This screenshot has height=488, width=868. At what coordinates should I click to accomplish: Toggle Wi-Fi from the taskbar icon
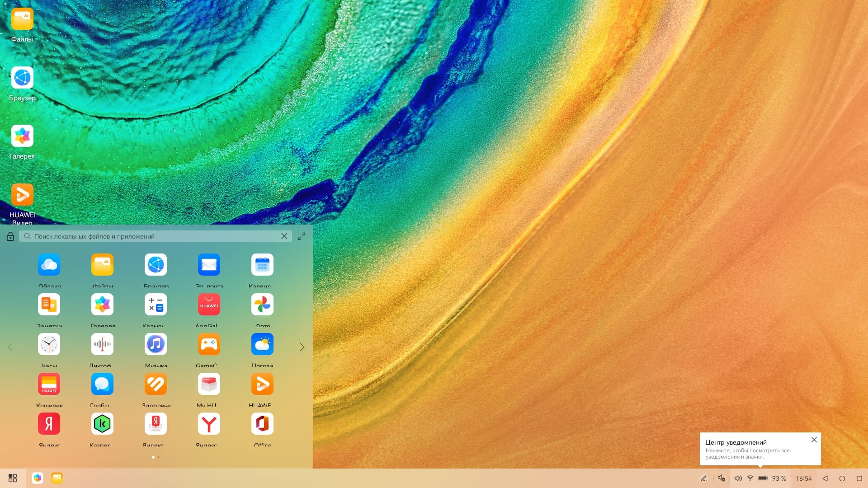(750, 478)
